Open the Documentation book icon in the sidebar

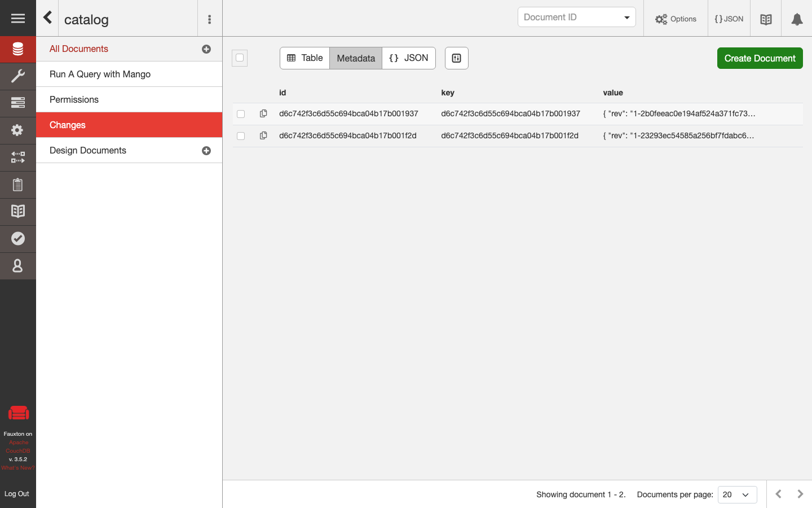coord(18,211)
